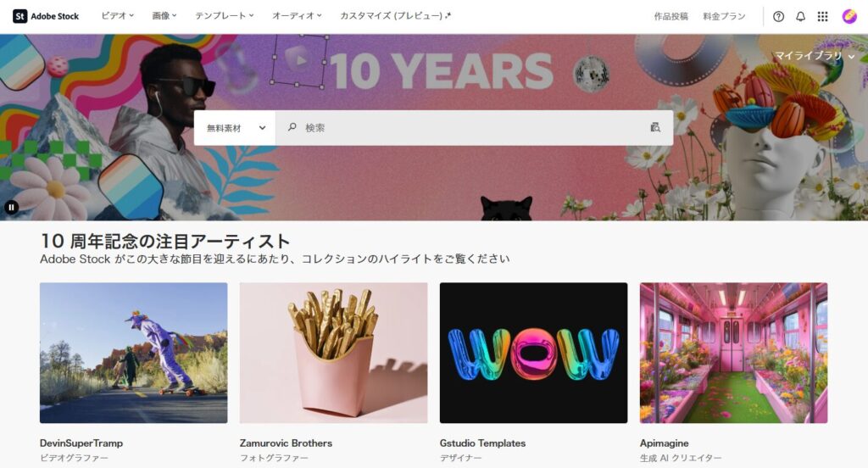
Task: Open the apps grid icon
Action: (x=822, y=17)
